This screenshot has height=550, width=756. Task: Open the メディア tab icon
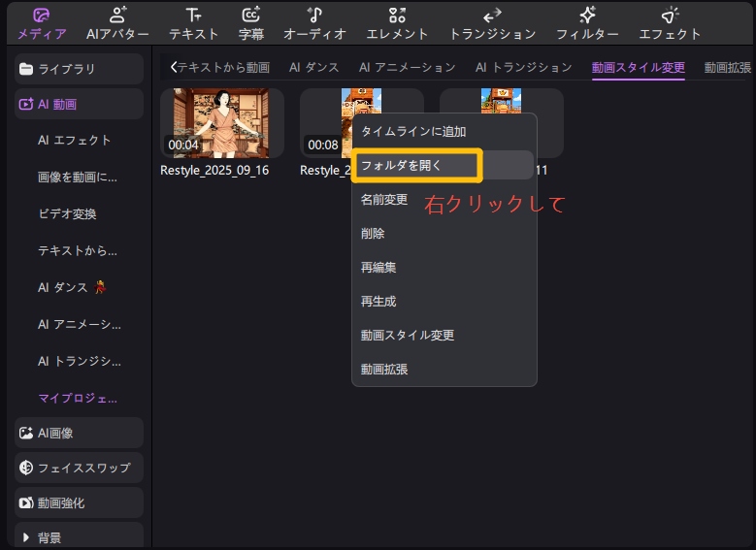click(42, 16)
